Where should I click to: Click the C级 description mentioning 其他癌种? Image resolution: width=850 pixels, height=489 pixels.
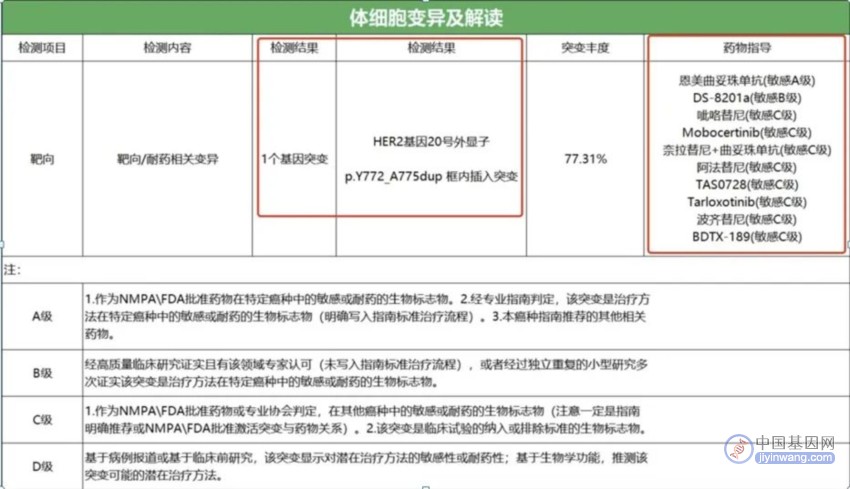pyautogui.click(x=366, y=420)
